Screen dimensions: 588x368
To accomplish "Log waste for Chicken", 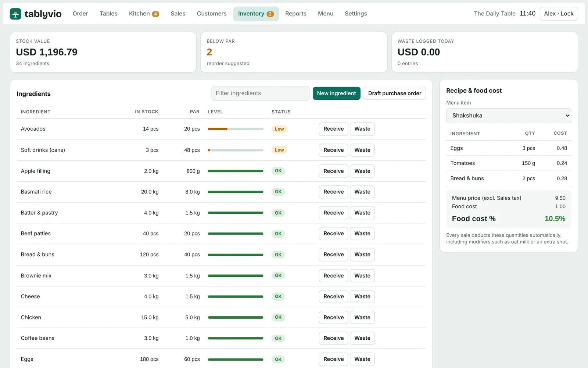I will 362,317.
